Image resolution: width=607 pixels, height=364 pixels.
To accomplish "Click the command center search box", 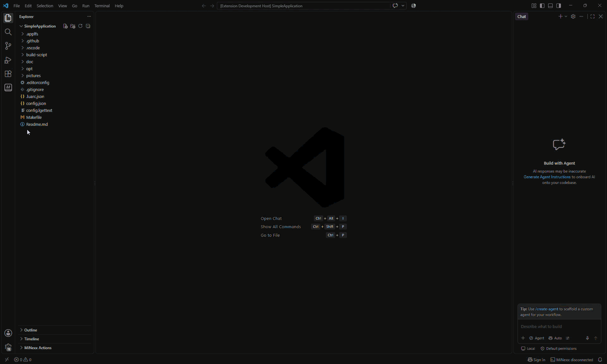I will (x=303, y=6).
